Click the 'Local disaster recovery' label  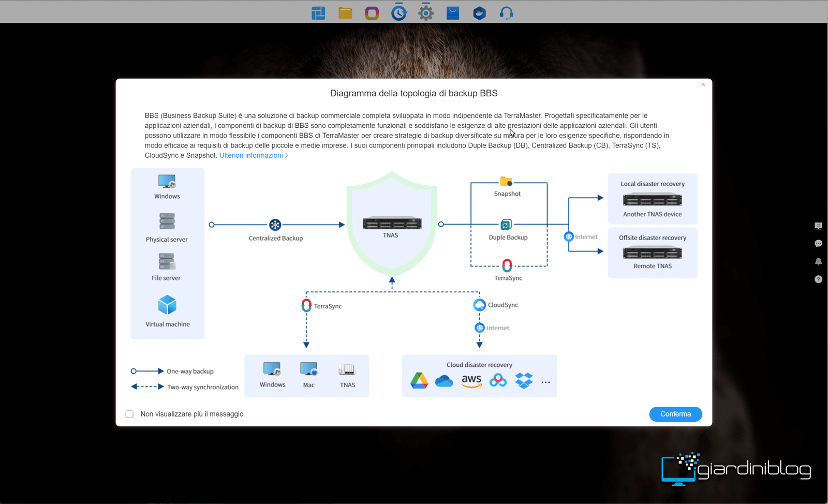tap(653, 184)
